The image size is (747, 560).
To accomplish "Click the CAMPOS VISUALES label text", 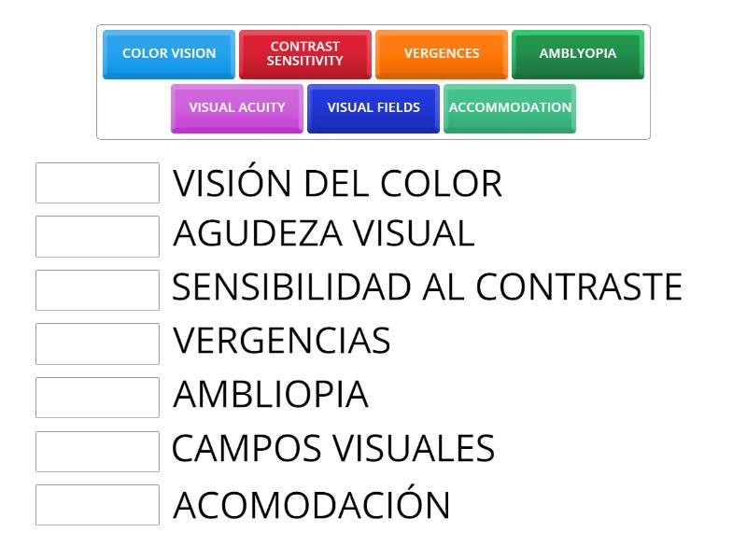I will click(331, 449).
